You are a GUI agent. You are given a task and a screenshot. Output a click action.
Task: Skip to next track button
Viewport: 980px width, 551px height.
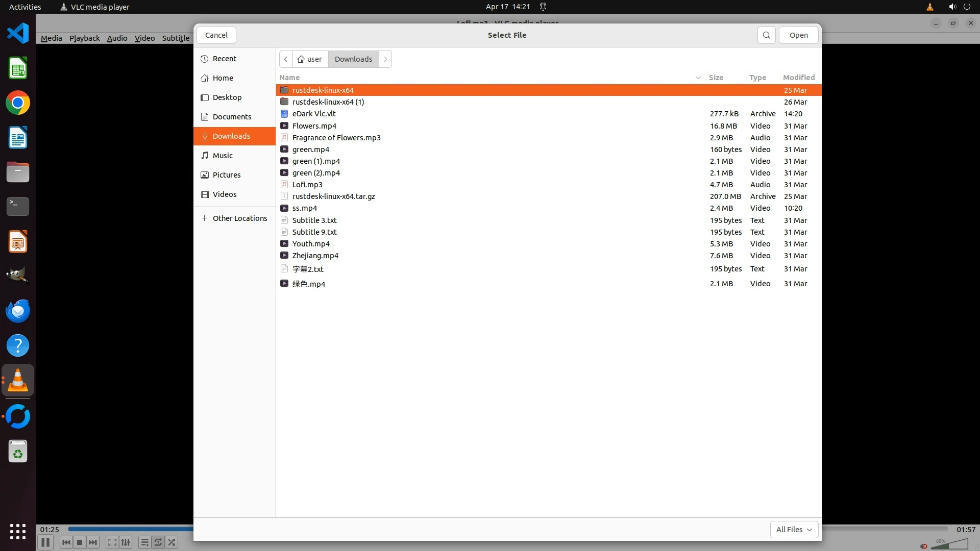pos(93,542)
